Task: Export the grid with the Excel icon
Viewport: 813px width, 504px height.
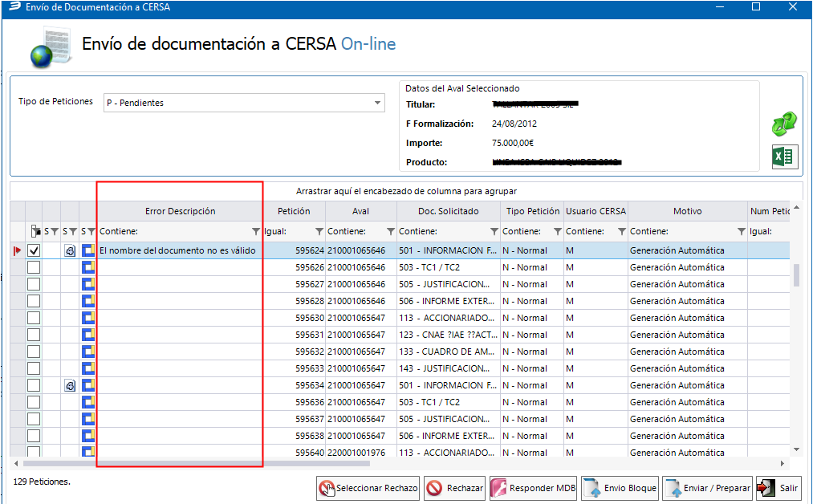Action: click(784, 156)
